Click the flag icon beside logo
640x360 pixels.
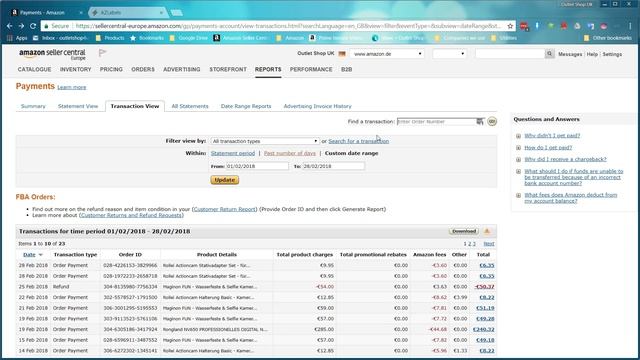pyautogui.click(x=102, y=53)
